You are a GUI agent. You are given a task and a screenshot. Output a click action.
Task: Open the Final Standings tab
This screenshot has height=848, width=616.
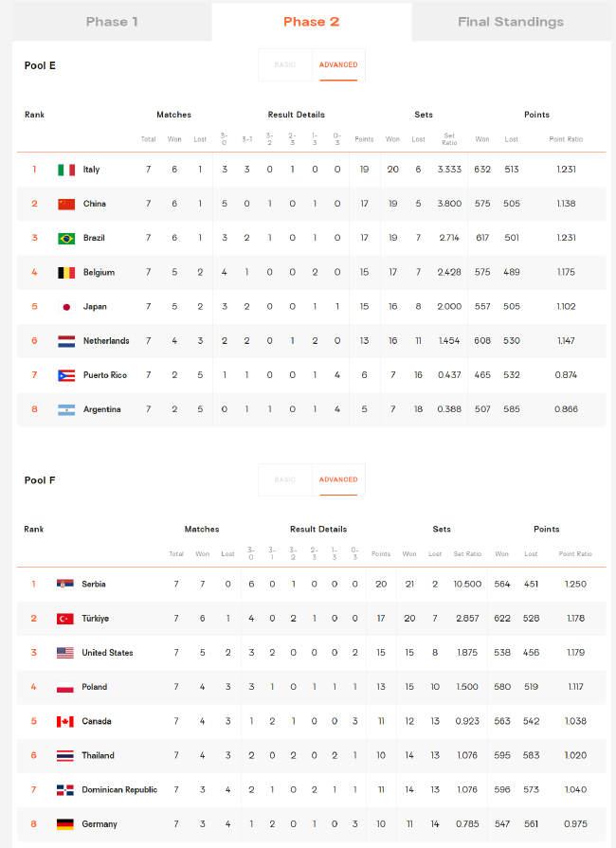pyautogui.click(x=511, y=22)
